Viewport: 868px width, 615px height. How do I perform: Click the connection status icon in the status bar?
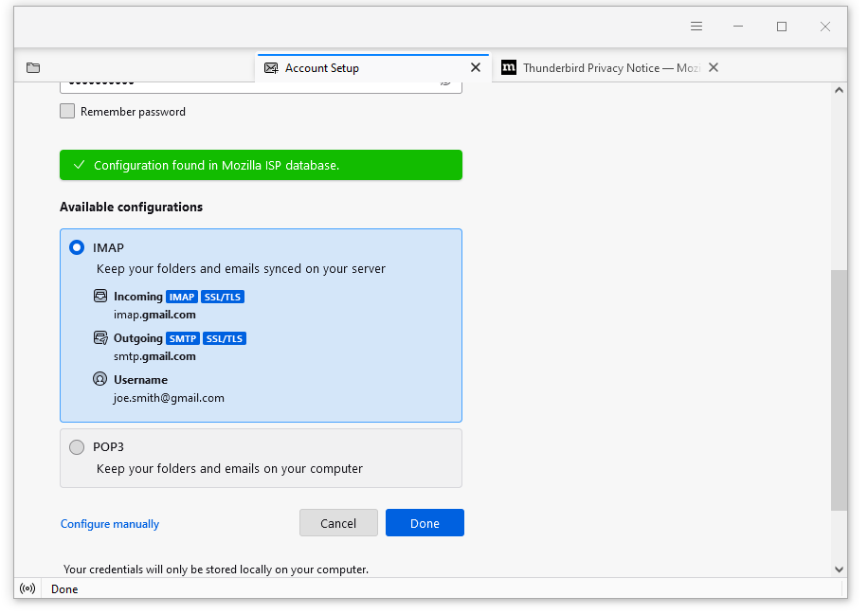point(27,588)
